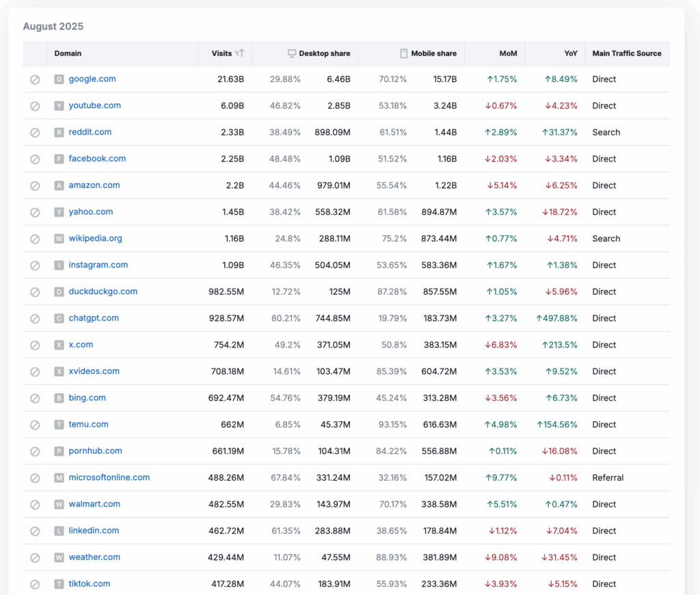Click the Domain column header
The width and height of the screenshot is (700, 595).
pyautogui.click(x=68, y=53)
